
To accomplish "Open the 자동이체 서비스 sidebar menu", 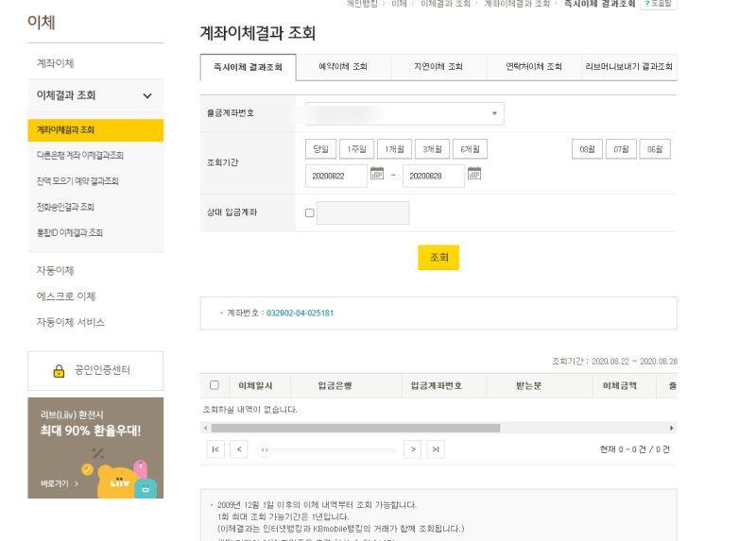I will click(71, 322).
